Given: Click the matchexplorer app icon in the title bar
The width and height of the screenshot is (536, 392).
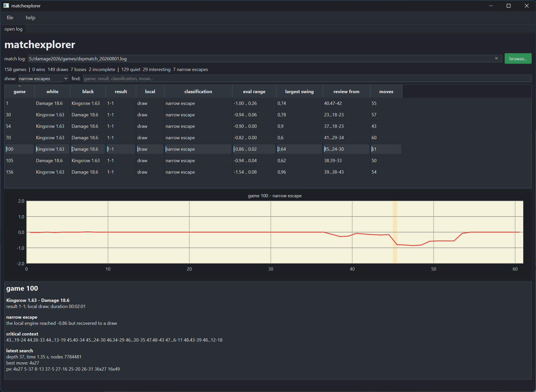Looking at the screenshot, I should tap(6, 6).
